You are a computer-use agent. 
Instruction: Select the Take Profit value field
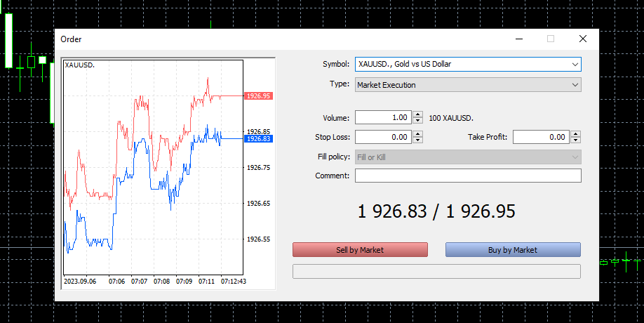540,137
